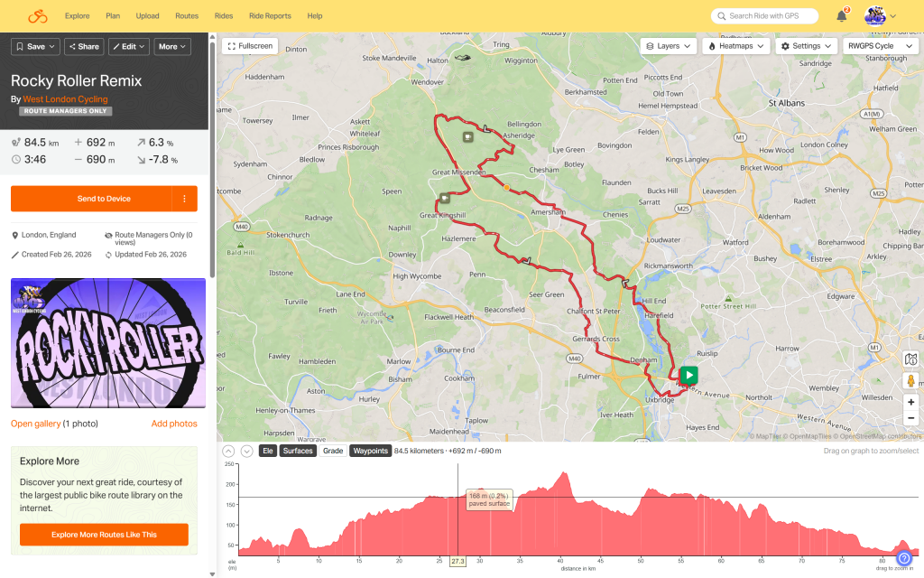
Task: Zoom in on the map
Action: (x=911, y=402)
